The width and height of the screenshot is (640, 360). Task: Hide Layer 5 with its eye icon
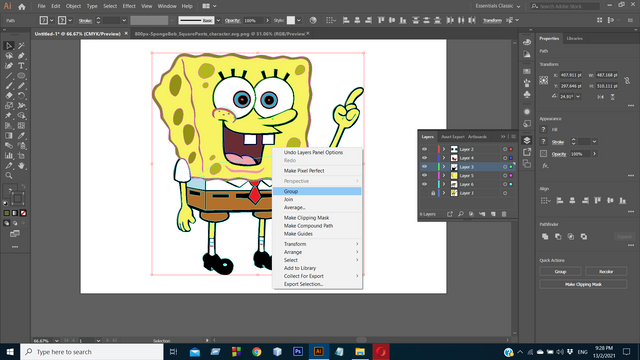coord(424,176)
